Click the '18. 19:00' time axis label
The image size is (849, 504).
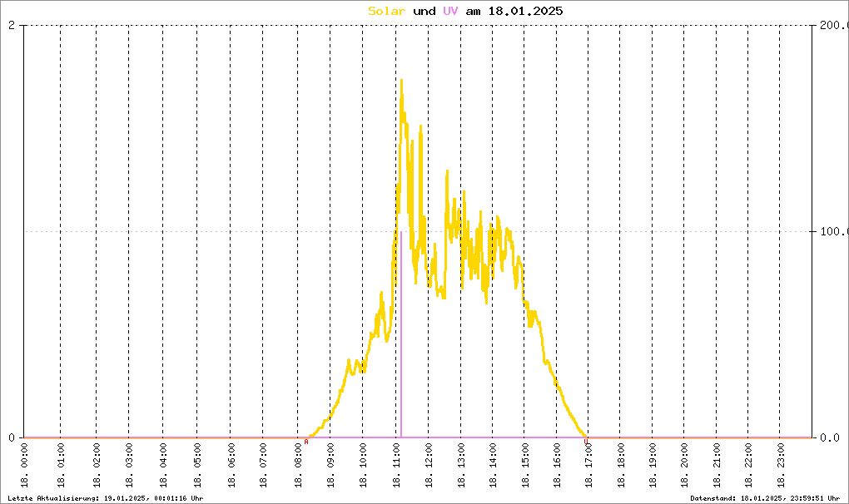click(653, 466)
